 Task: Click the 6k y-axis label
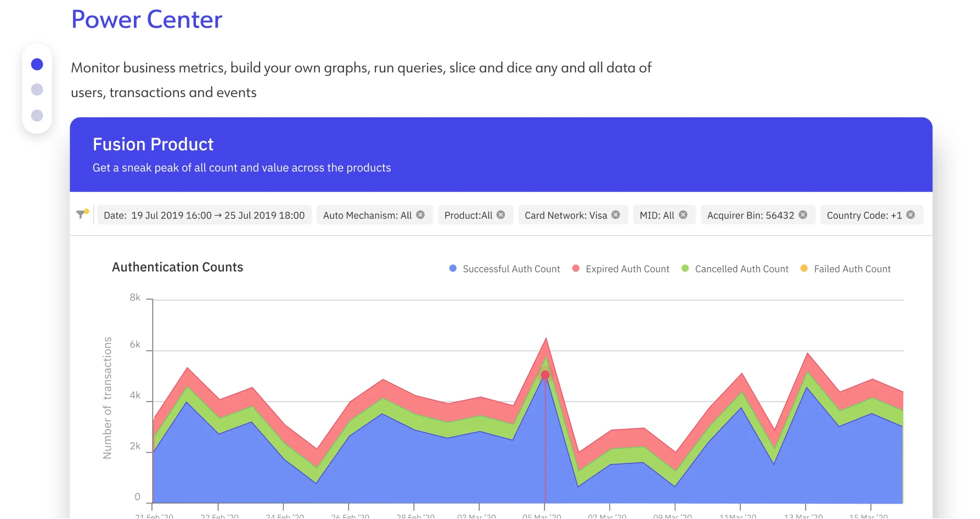click(135, 345)
